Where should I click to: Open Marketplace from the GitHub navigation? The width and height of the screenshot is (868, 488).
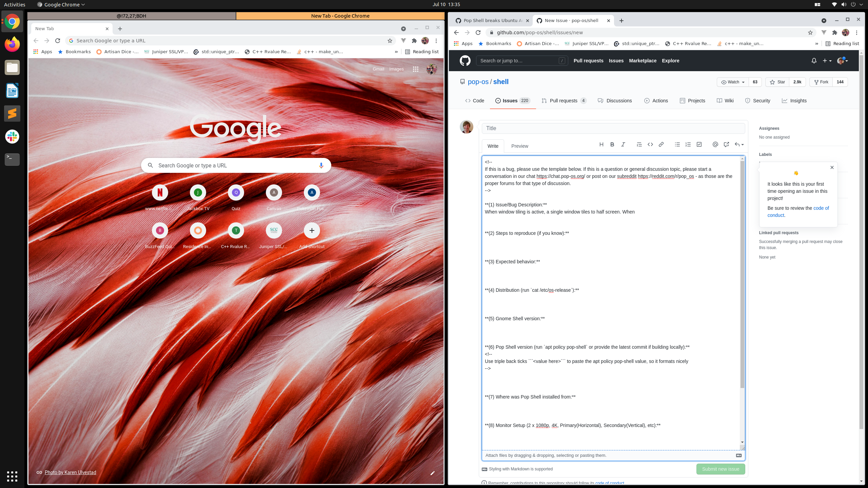(643, 60)
